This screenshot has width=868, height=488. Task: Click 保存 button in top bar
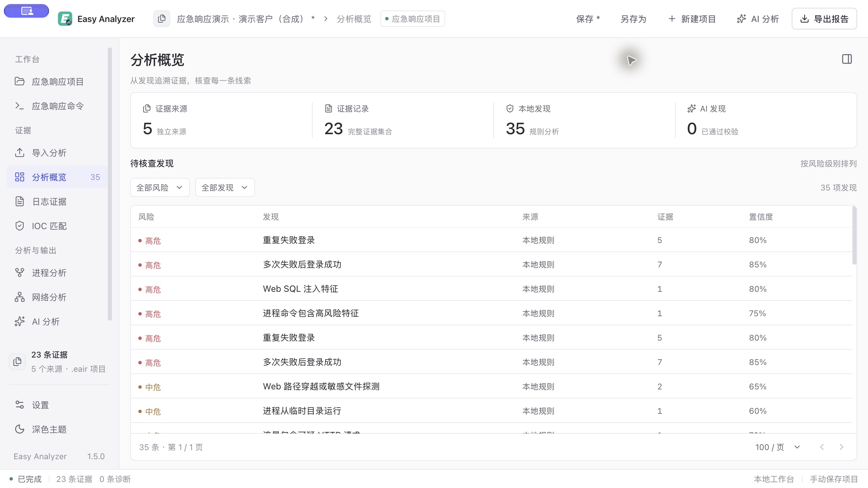[x=588, y=19]
